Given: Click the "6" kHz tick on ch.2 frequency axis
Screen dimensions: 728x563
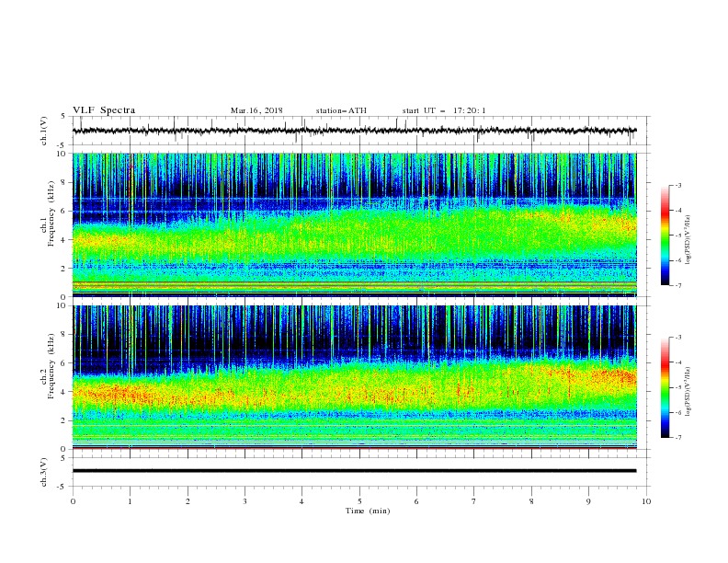Looking at the screenshot, I should pos(64,363).
